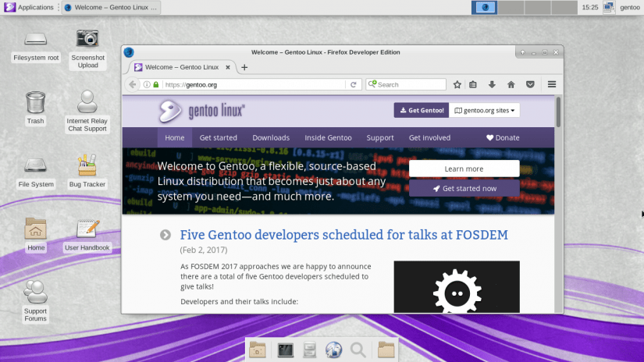Focus the Firefox Search field
Screen dimensions: 644x362
406,84
